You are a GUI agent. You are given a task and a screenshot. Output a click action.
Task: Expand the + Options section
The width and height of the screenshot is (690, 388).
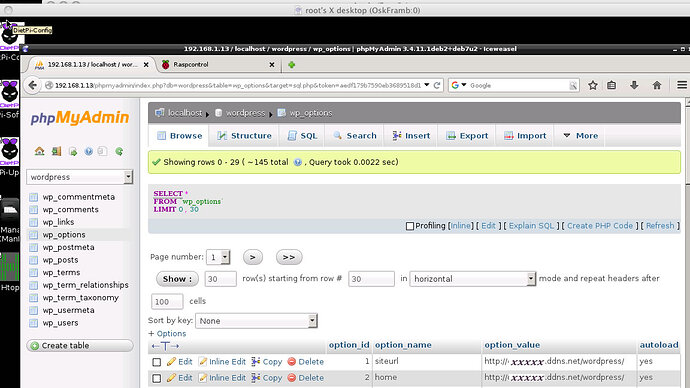[167, 333]
